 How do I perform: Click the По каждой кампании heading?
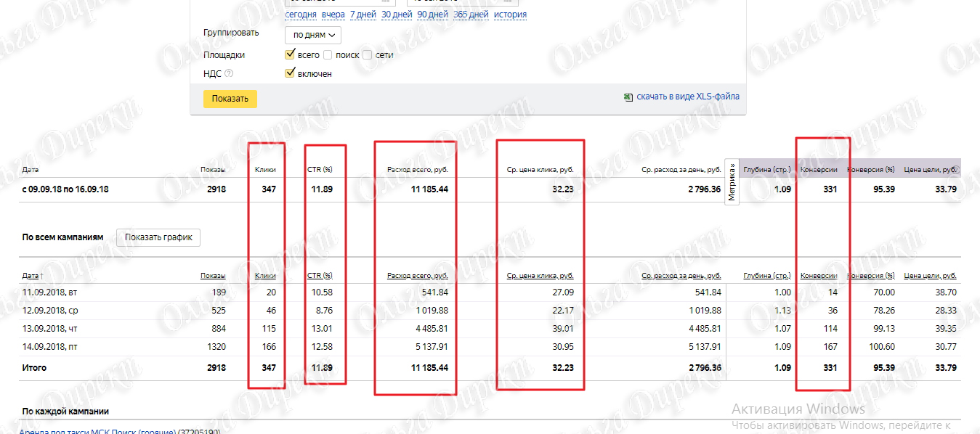(65, 412)
